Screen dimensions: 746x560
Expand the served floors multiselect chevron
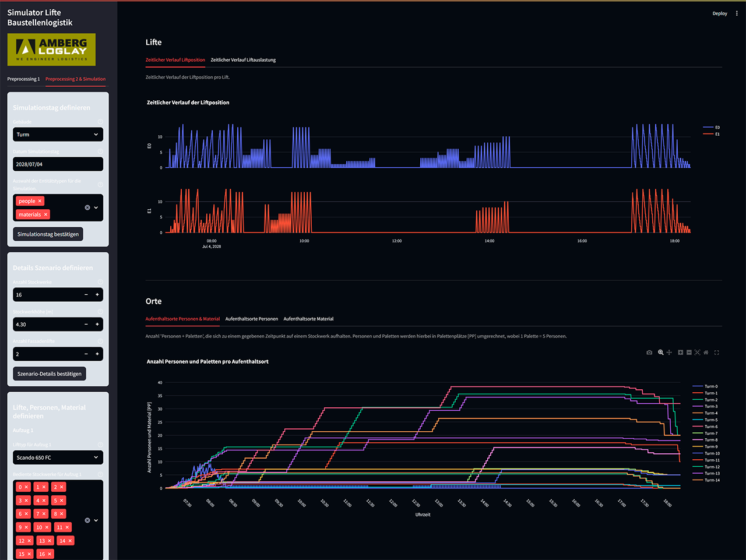pyautogui.click(x=96, y=520)
